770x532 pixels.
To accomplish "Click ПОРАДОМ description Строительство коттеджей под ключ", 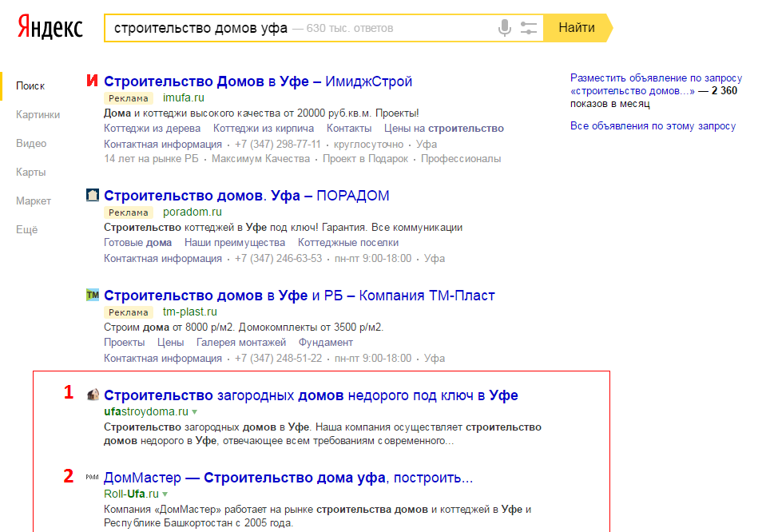I will coord(284,228).
